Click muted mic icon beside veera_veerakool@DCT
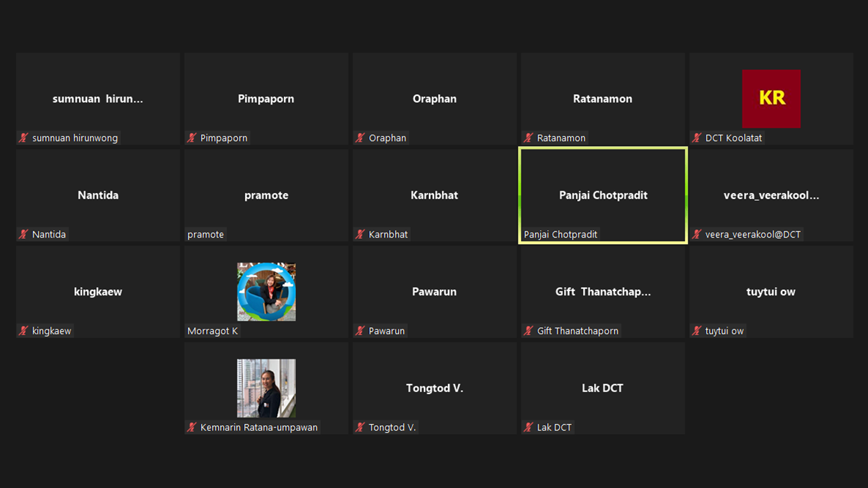Image resolution: width=868 pixels, height=488 pixels. coord(697,234)
